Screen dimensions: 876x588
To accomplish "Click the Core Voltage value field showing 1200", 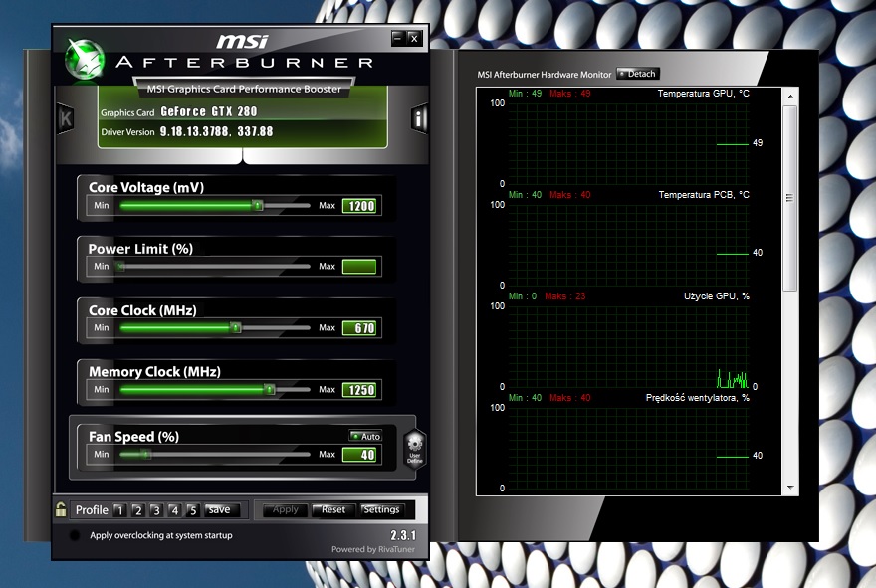I will click(359, 205).
